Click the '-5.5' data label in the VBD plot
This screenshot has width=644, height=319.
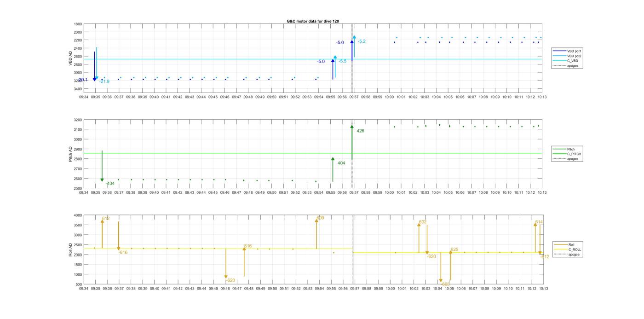343,61
